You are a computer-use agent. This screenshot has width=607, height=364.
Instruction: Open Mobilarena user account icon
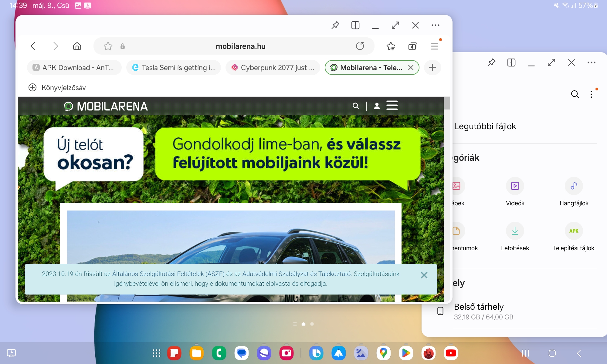377,106
